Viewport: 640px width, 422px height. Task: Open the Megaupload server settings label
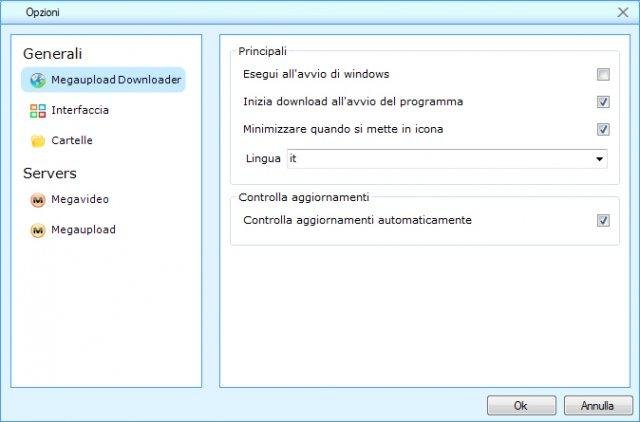tap(83, 230)
